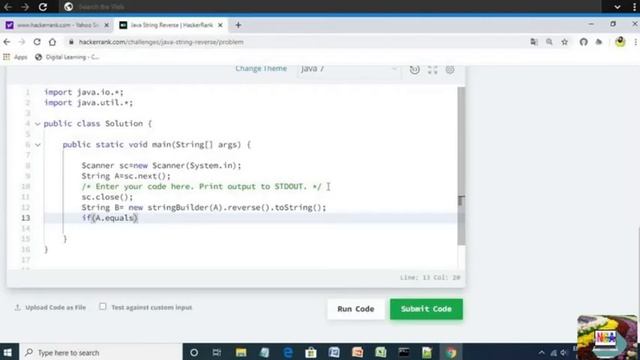
Task: Collapse the class Solution code fold arrow
Action: tap(38, 124)
